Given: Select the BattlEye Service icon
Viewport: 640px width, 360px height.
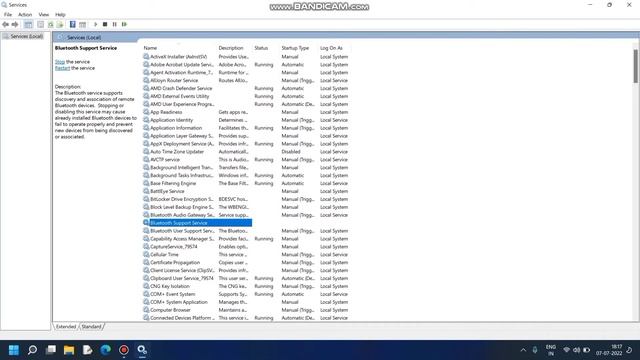Looking at the screenshot, I should [146, 191].
